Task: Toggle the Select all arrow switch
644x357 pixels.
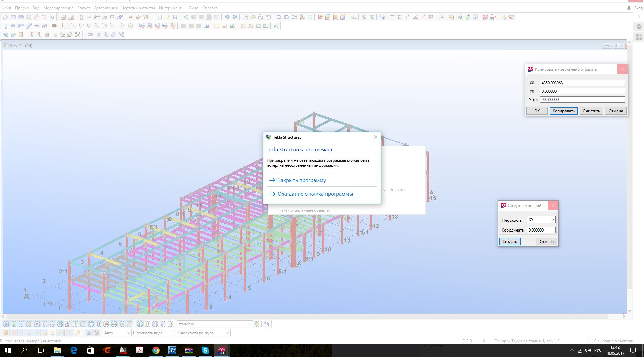Action: coord(6,324)
